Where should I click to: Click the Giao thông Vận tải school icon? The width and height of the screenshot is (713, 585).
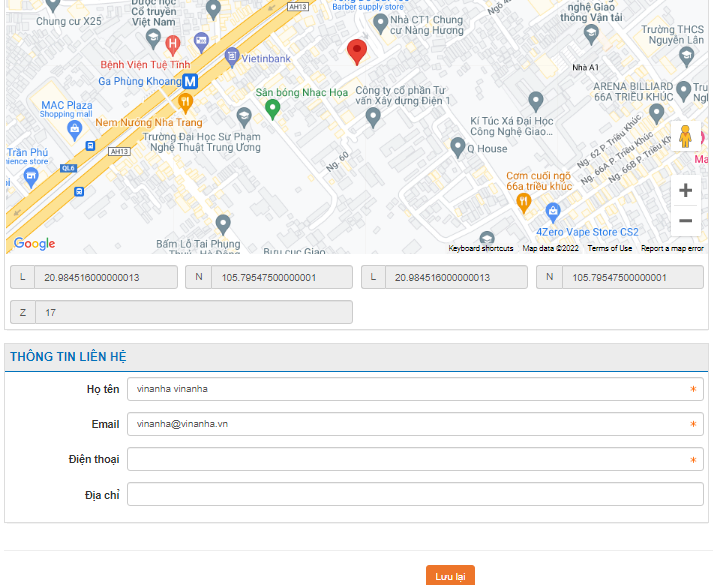pyautogui.click(x=591, y=35)
